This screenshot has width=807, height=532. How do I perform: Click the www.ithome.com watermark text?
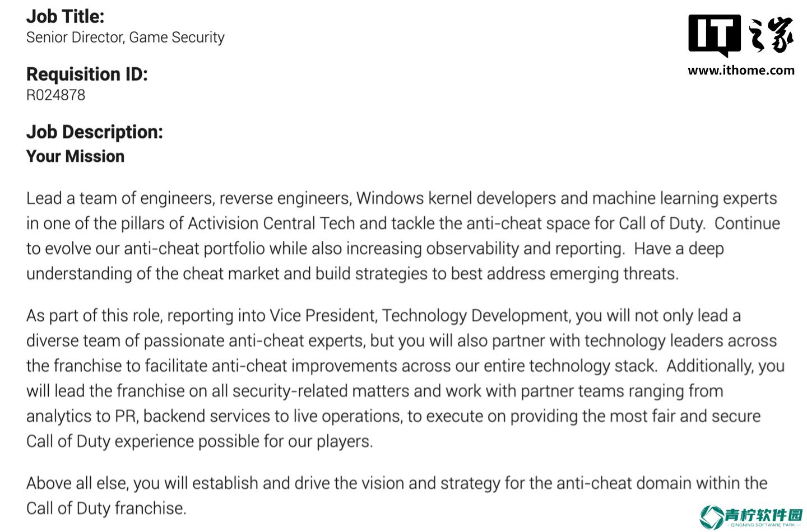tap(741, 71)
